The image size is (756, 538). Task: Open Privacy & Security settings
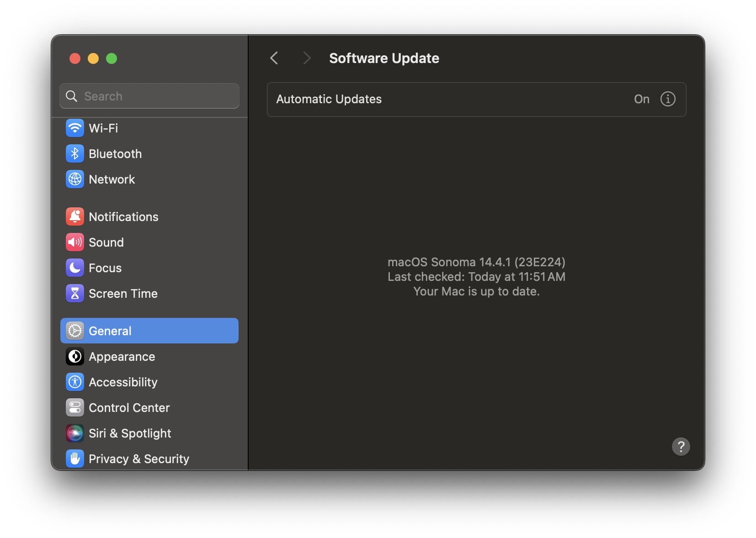coord(149,459)
